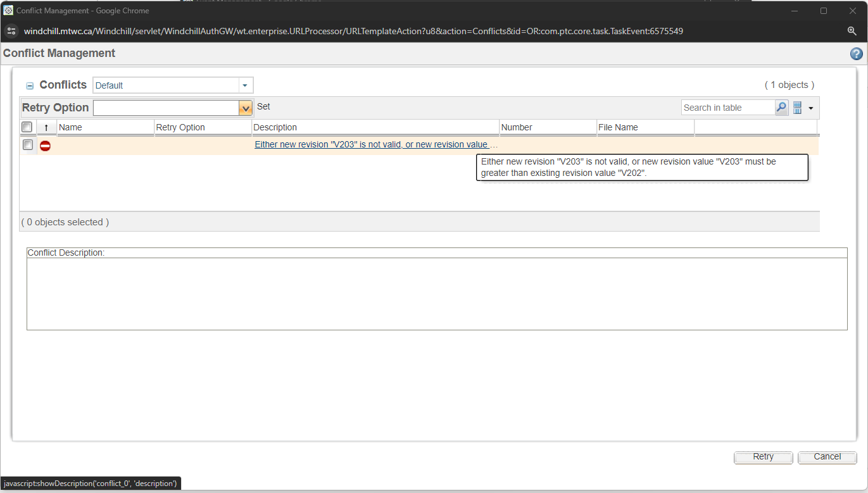Collapse the Conflicts section
Image resolution: width=868 pixels, height=493 pixels.
[29, 85]
